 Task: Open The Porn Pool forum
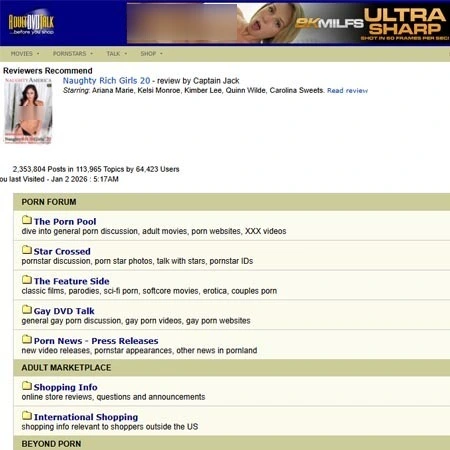[65, 222]
